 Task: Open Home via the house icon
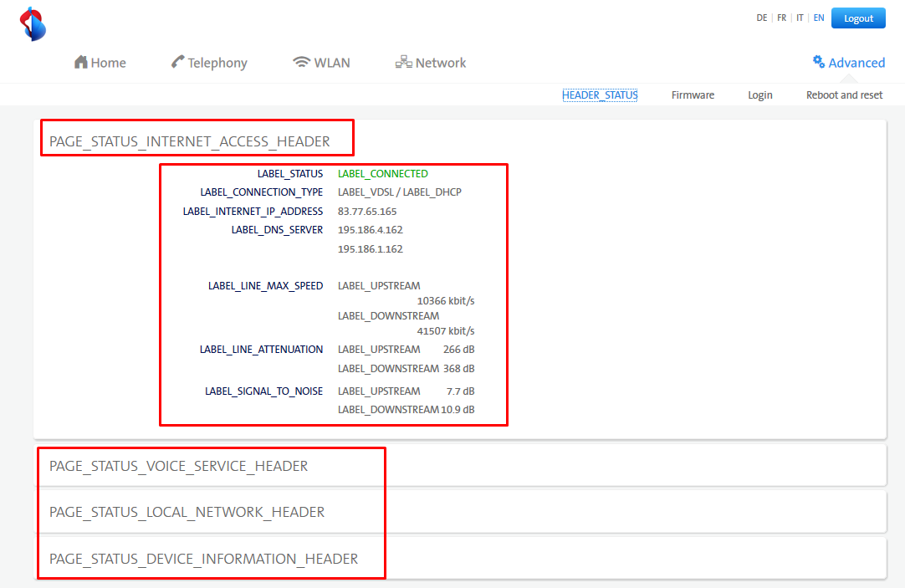(81, 63)
